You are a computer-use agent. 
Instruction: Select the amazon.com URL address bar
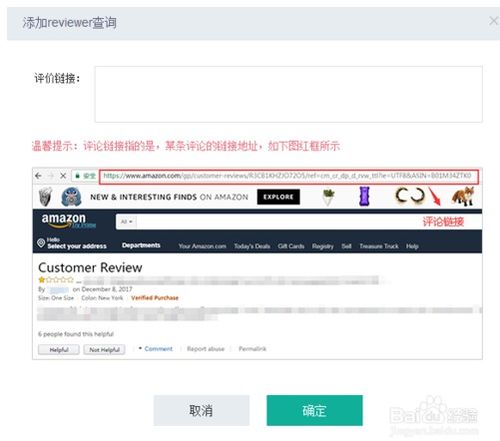[289, 176]
